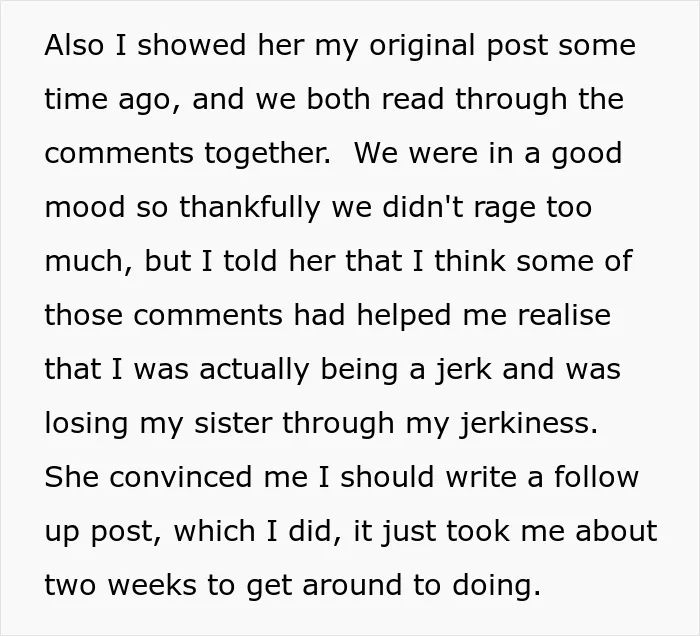The width and height of the screenshot is (700, 636).
Task: Click the word "thankfully"
Action: (x=250, y=209)
